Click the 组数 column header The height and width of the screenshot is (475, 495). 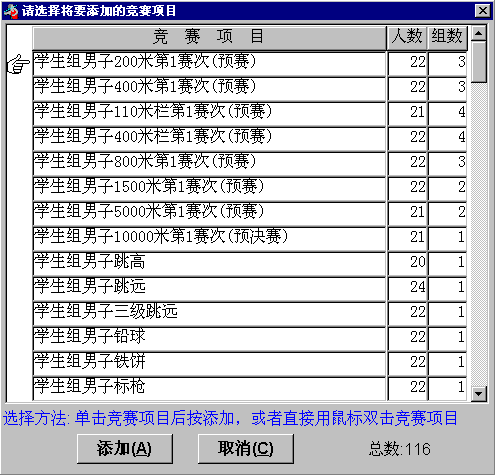(447, 38)
